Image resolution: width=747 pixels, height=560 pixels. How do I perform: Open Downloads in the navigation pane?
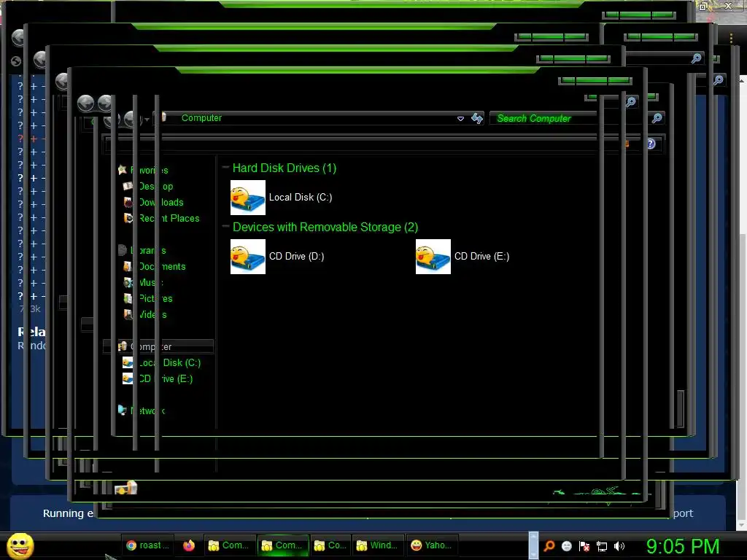point(153,203)
